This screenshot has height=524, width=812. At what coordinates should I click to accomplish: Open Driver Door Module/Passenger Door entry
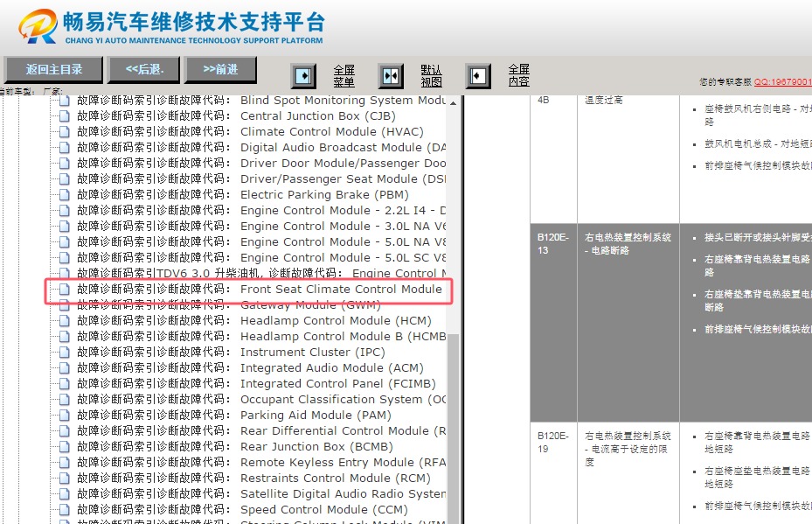[x=261, y=163]
